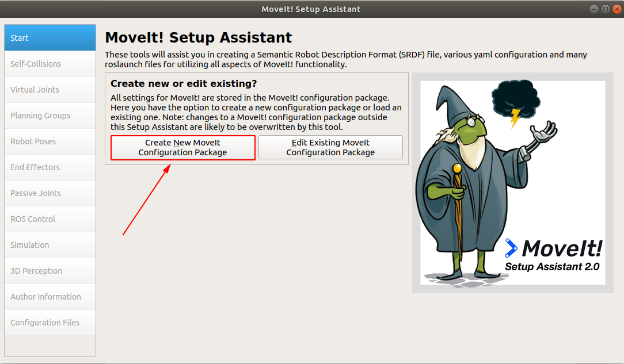Create a new MoveIt configuration package
The width and height of the screenshot is (624, 364).
click(182, 148)
